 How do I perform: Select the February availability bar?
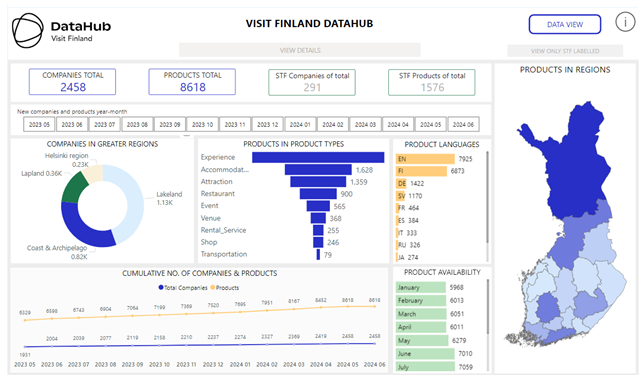coord(421,301)
